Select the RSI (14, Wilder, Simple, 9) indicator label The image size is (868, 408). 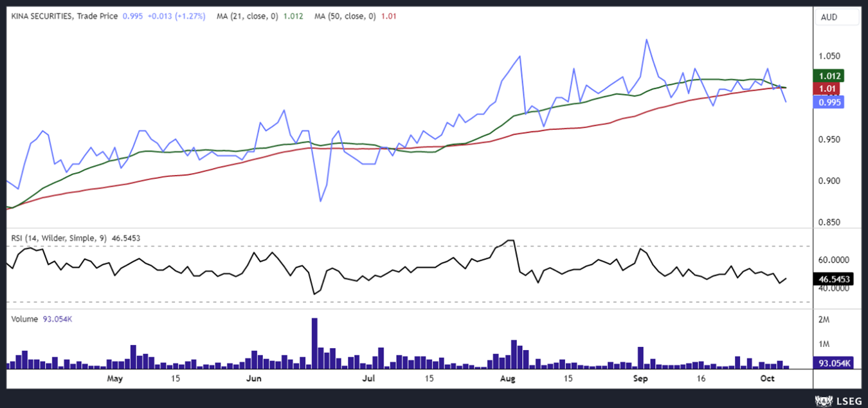pos(60,238)
